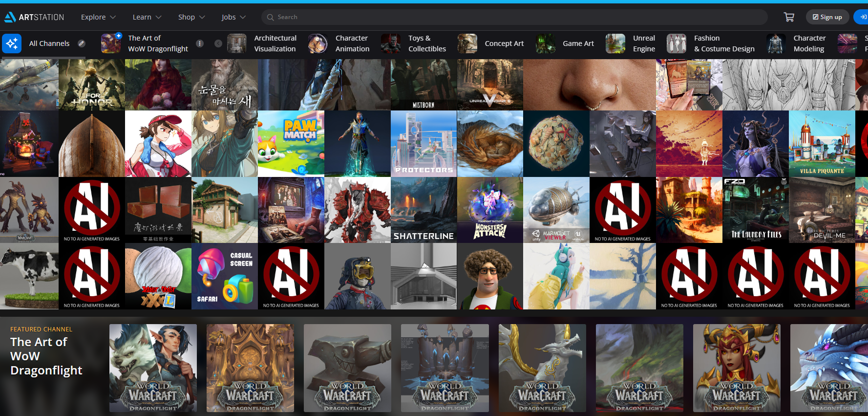Open the cow sculpture artwork thumbnail

pyautogui.click(x=29, y=276)
